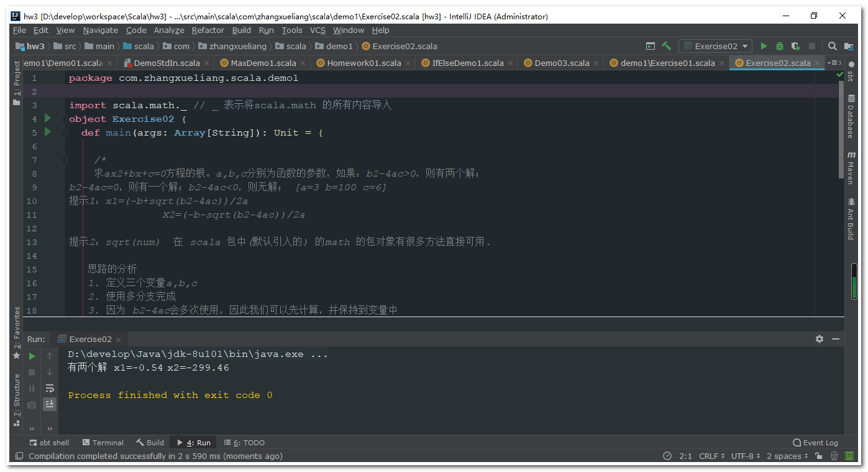Image resolution: width=868 pixels, height=472 pixels.
Task: Click run gutter icon beside def main
Action: tap(48, 132)
